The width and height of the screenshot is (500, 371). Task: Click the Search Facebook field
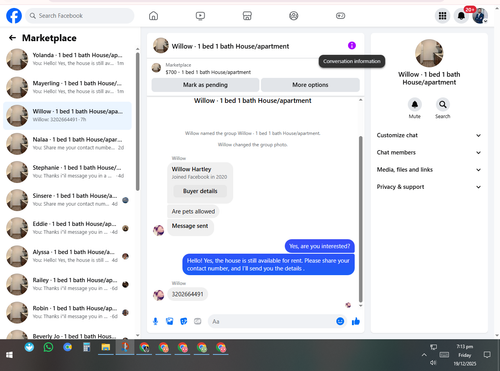(x=80, y=16)
